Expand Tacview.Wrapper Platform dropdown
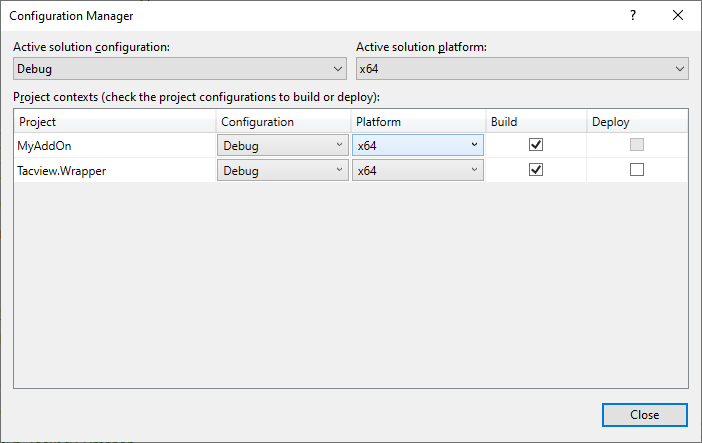702x443 pixels. (417, 171)
